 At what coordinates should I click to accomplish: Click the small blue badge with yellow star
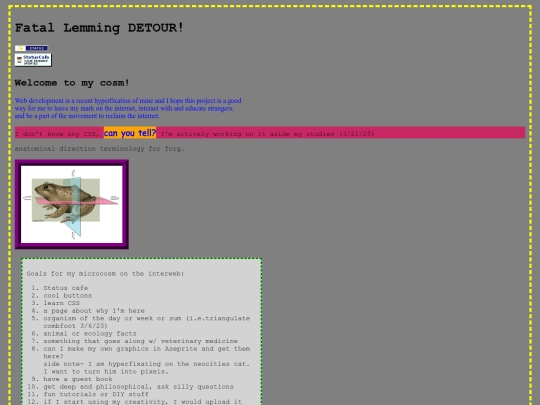(x=31, y=48)
